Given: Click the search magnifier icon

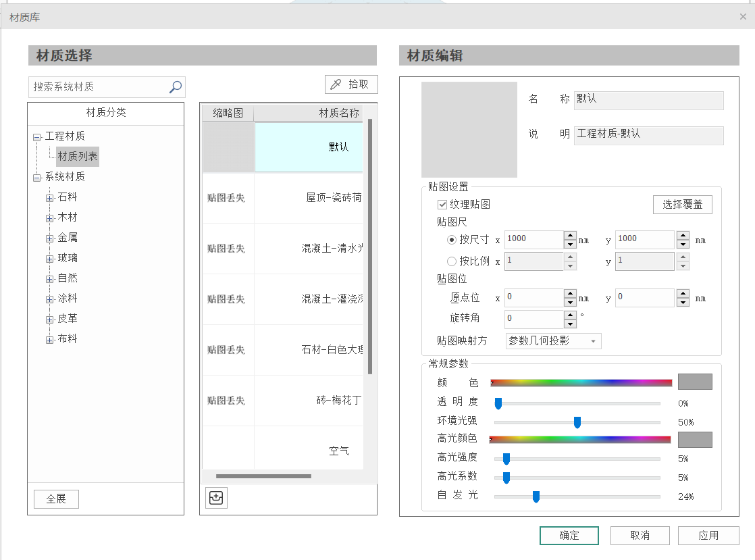Looking at the screenshot, I should [175, 86].
